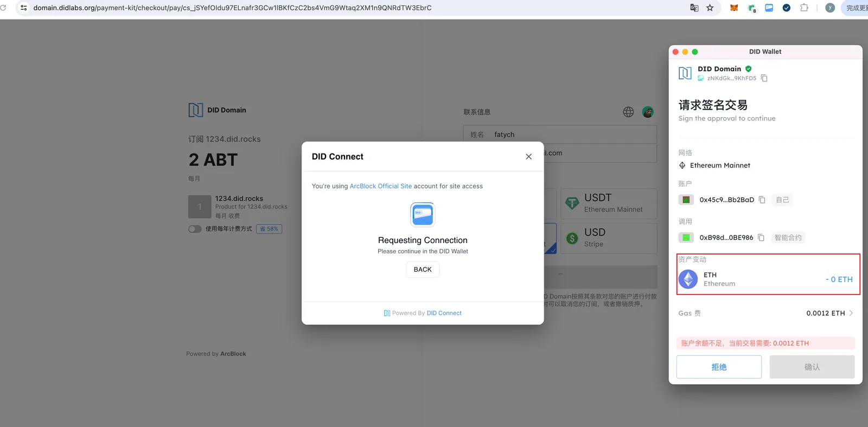Screen dimensions: 868x427
Task: Click the blue checkmark extension icon
Action: (787, 8)
